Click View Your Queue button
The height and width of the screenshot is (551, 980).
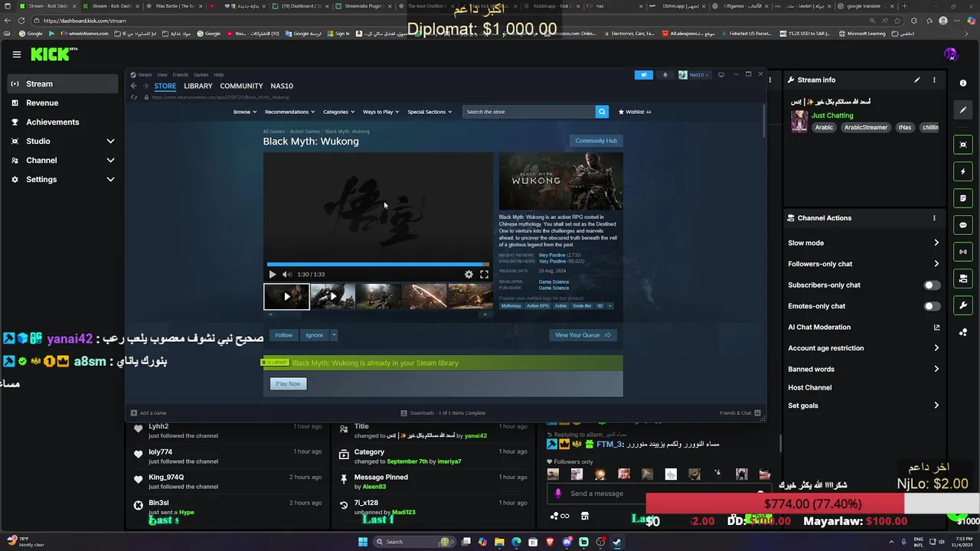tap(583, 334)
